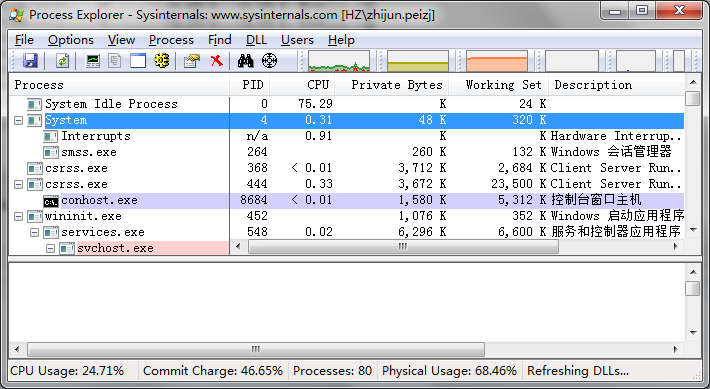Click lower pane horizontal scrollbar thumb
The width and height of the screenshot is (710, 389).
point(256,350)
